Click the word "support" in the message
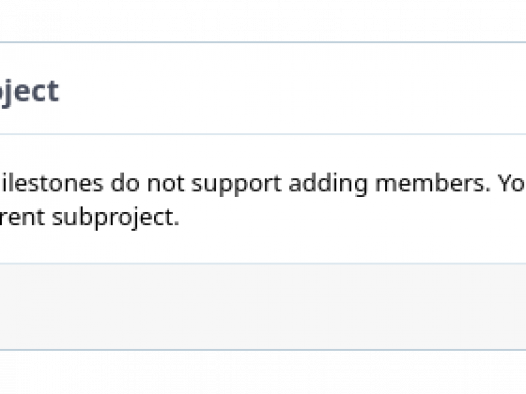526x394 pixels. 236,184
